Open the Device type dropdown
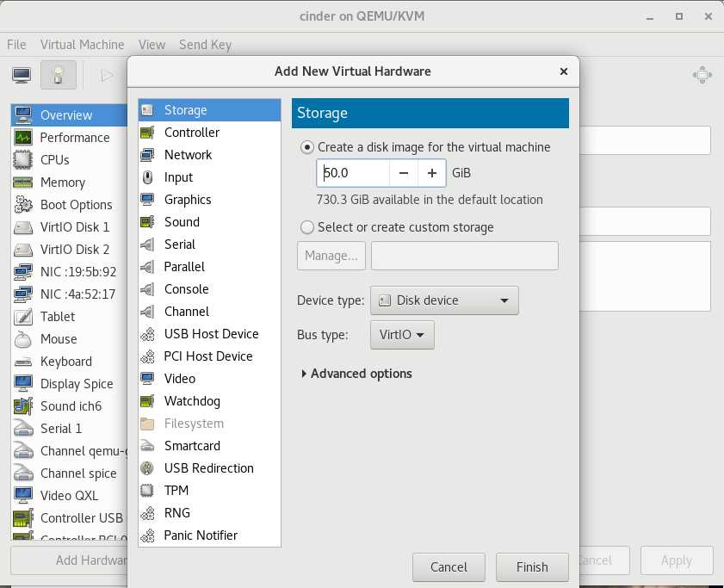 (444, 300)
